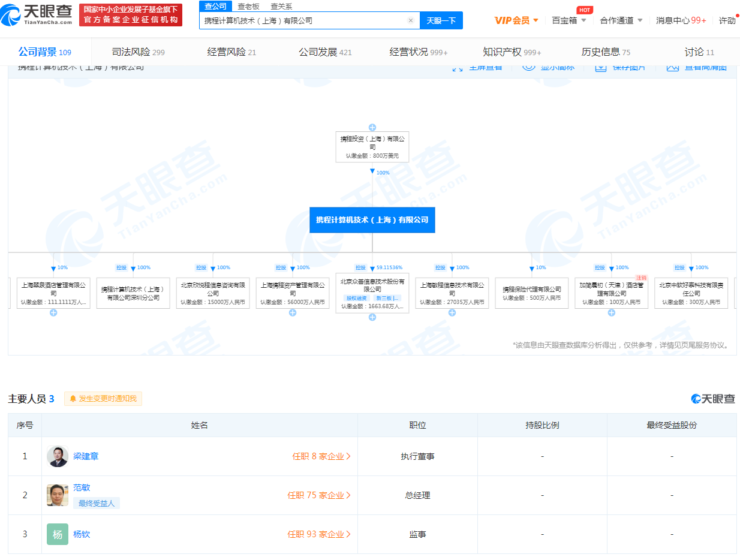
Task: Click the green 杨 avatar
Action: (58, 534)
